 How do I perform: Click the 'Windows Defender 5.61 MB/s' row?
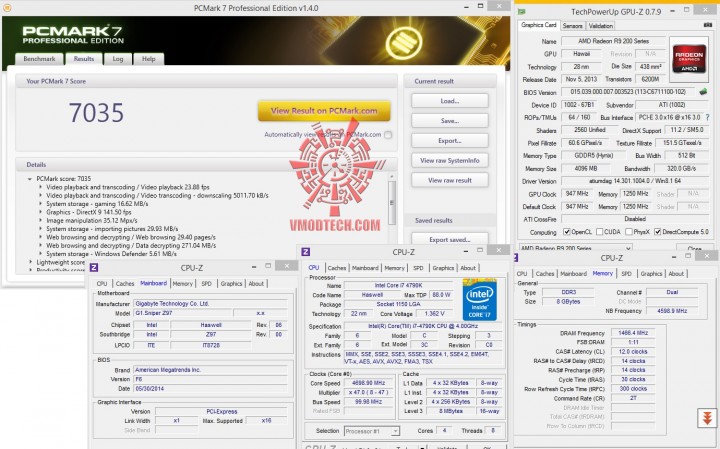[x=111, y=254]
